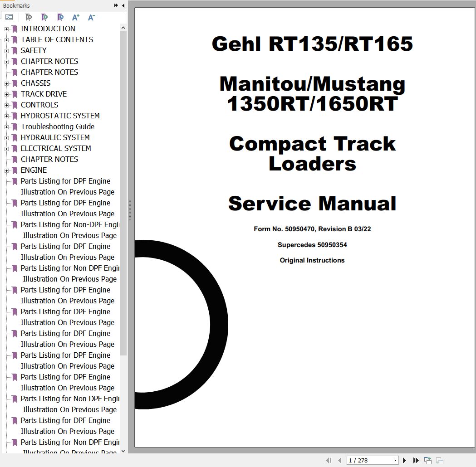The image size is (476, 467).
Task: Expand the first CHAPTER NOTES bookmark
Action: 6,62
